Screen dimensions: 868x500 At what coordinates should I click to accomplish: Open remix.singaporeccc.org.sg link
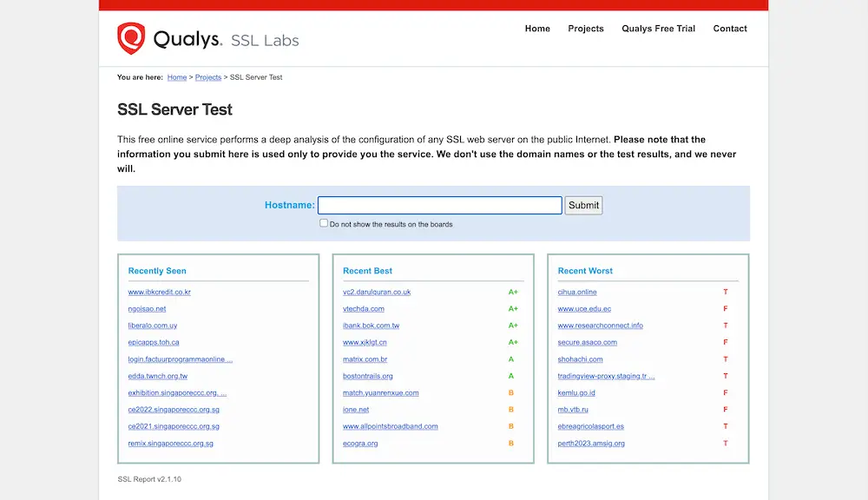coord(170,444)
